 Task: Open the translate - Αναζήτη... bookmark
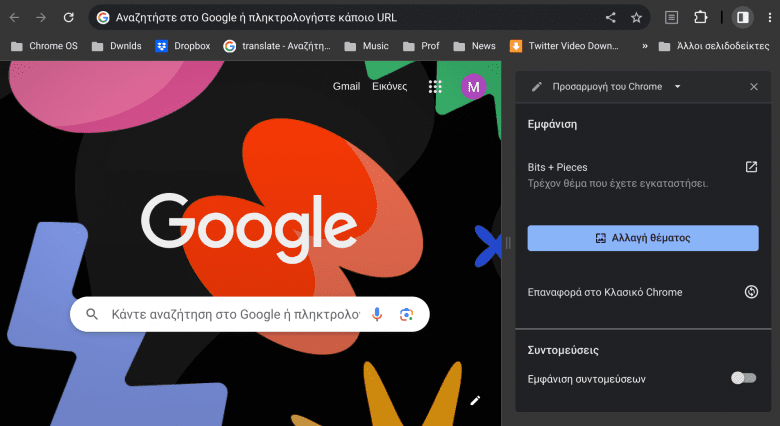click(277, 46)
